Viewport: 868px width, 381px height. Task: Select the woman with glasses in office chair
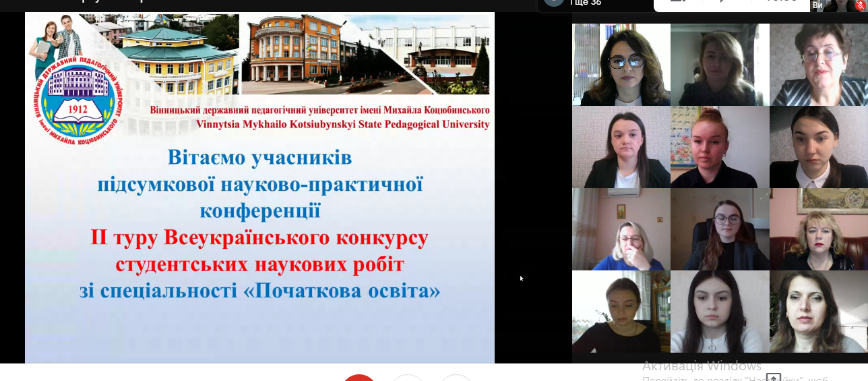click(719, 230)
